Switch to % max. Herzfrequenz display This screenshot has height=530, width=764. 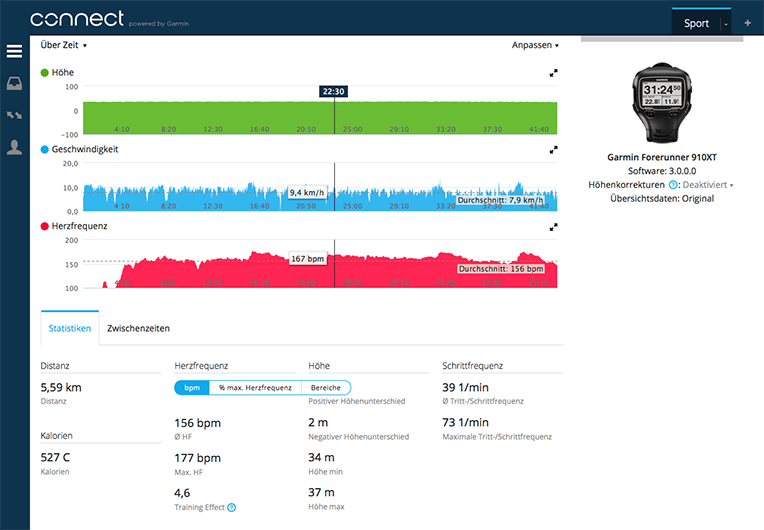tap(255, 387)
